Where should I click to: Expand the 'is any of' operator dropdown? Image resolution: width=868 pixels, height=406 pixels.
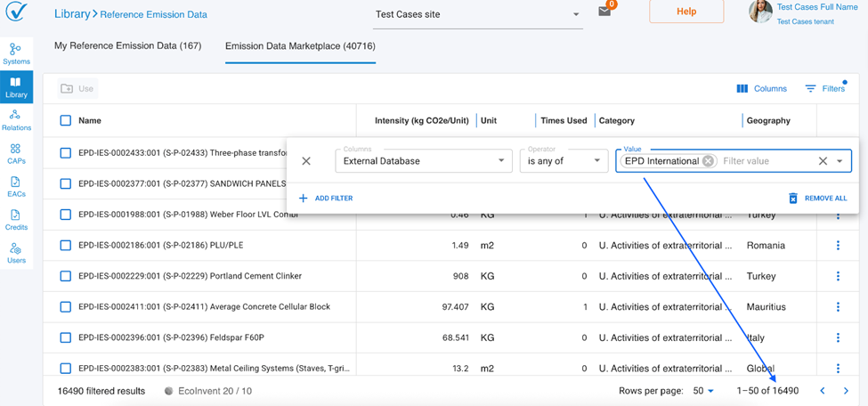point(563,161)
